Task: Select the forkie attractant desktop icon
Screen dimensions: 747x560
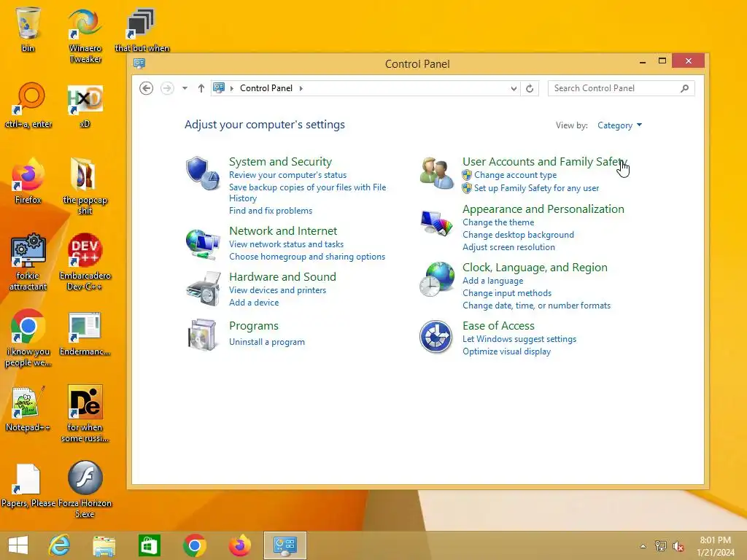Action: pyautogui.click(x=28, y=262)
